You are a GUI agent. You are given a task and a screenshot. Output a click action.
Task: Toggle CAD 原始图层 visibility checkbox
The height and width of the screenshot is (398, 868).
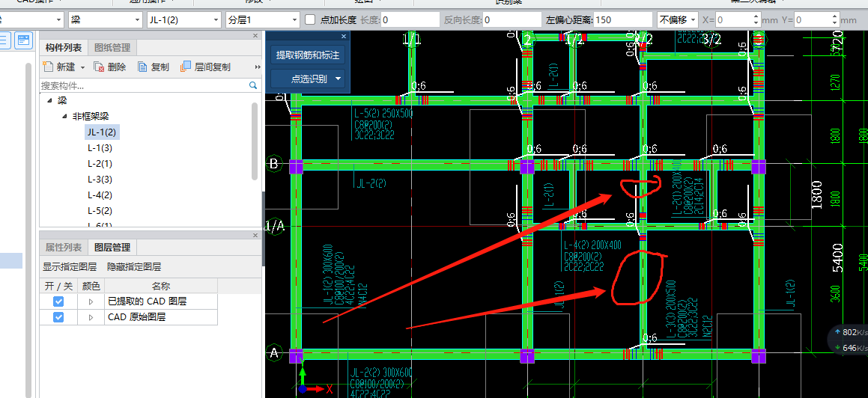[58, 317]
